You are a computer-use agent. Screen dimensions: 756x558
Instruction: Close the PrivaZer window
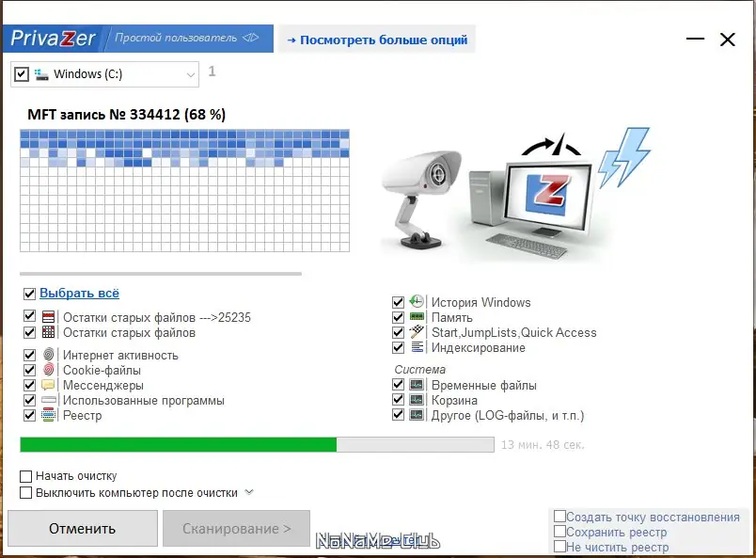(728, 40)
